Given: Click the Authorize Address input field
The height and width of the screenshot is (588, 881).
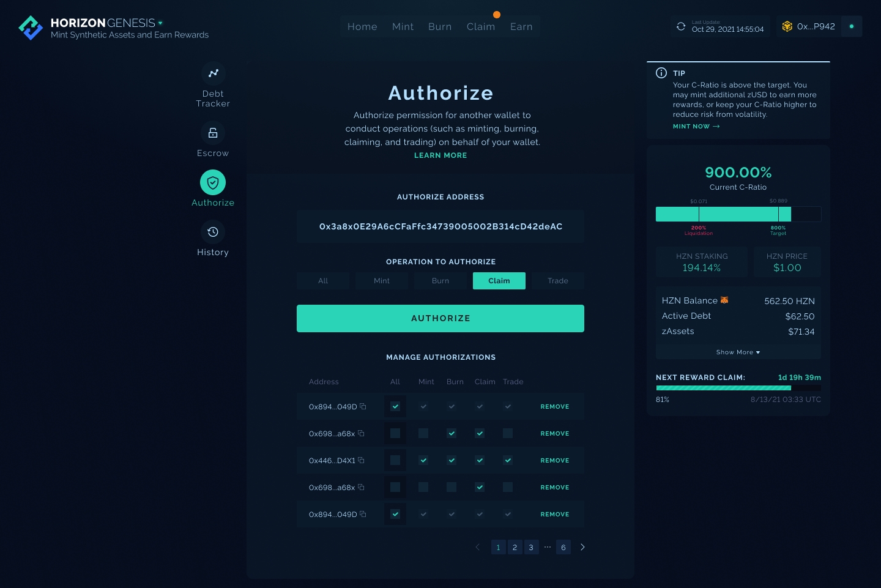Looking at the screenshot, I should [x=441, y=226].
